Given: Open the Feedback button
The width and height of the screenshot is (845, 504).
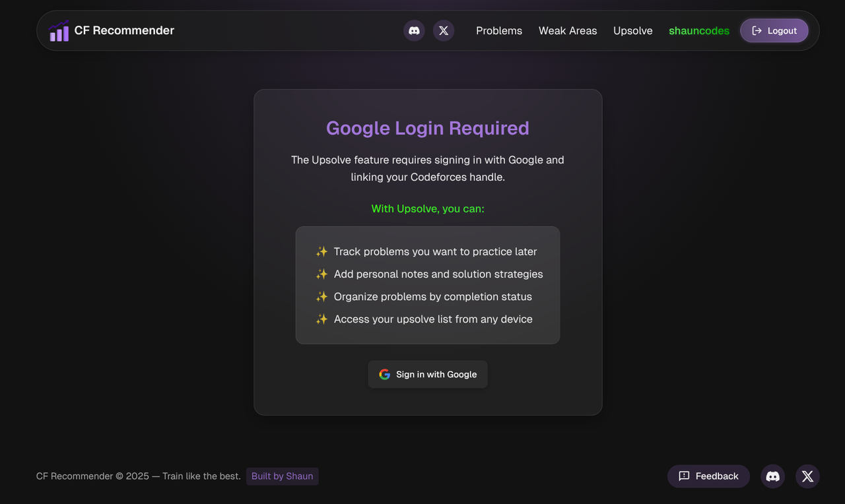Looking at the screenshot, I should 708,476.
